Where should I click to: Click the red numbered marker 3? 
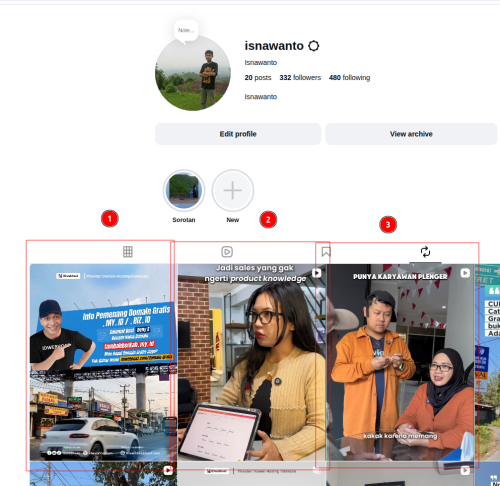click(388, 225)
